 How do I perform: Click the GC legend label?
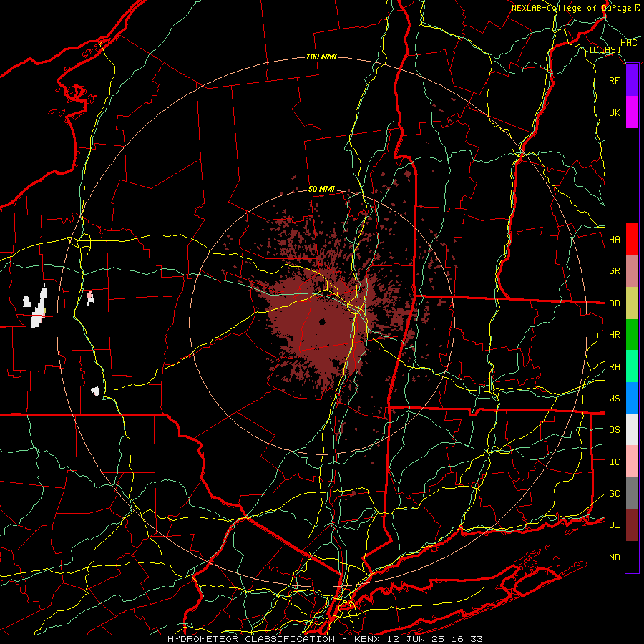click(x=615, y=494)
